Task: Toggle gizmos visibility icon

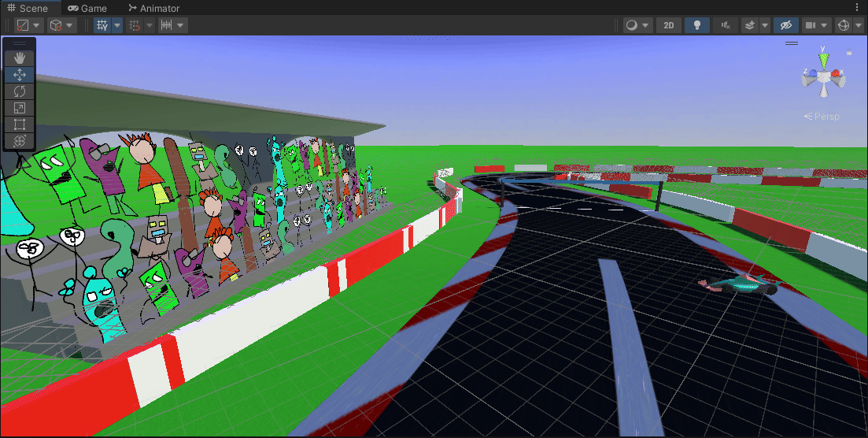Action: 843,25
